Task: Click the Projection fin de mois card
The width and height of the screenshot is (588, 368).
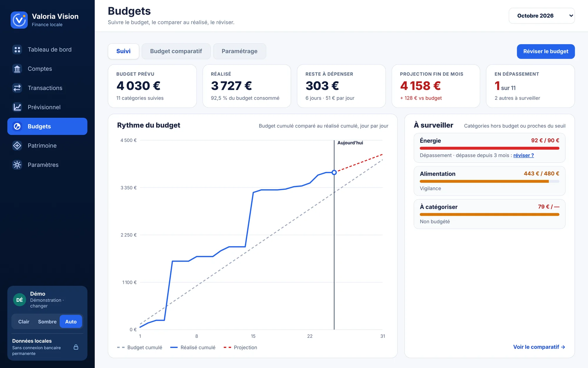Action: 436,86
